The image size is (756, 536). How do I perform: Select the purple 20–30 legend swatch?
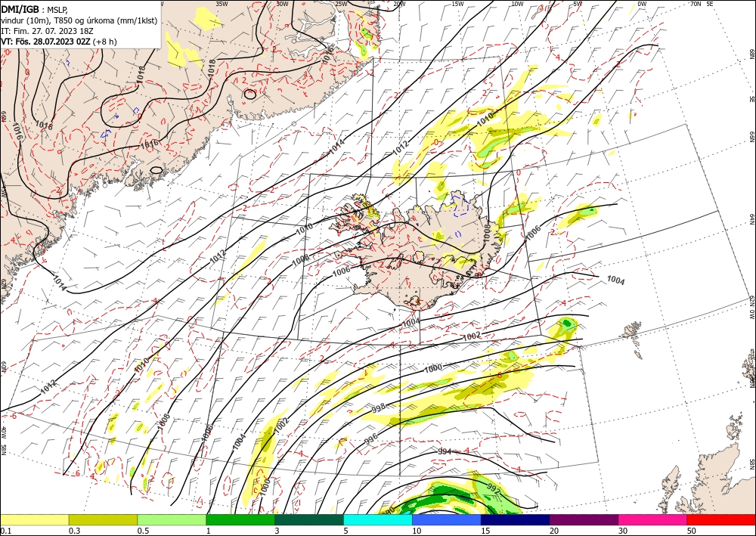click(x=584, y=519)
